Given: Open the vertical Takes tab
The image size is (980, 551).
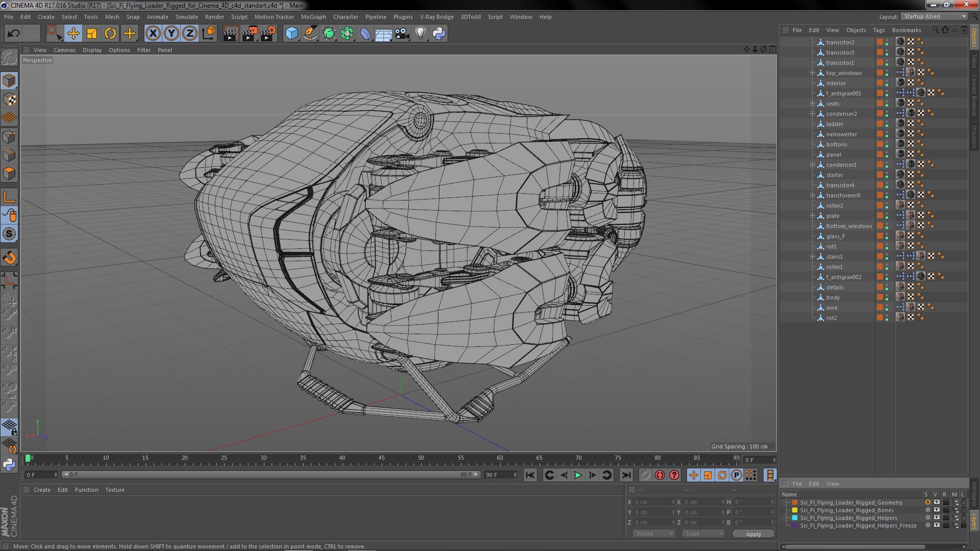Looking at the screenshot, I should 974,61.
